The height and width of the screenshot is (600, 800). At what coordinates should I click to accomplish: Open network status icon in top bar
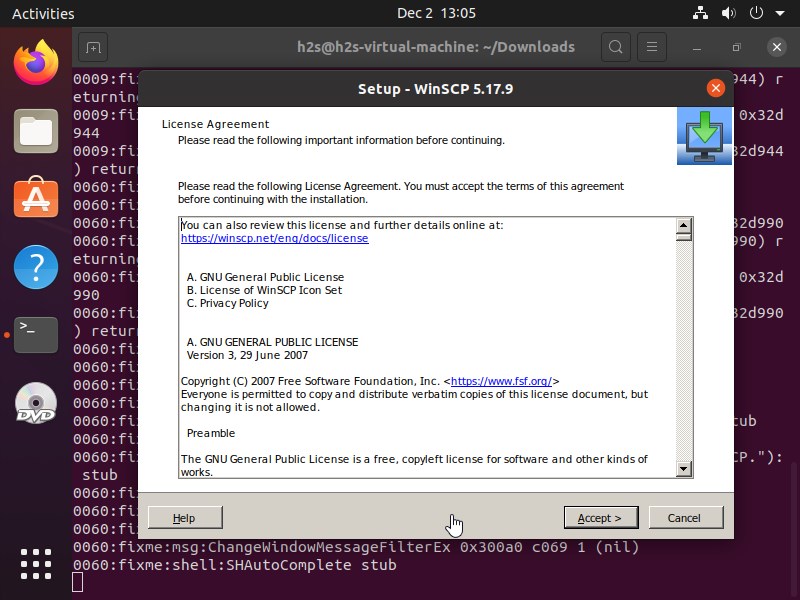700,13
